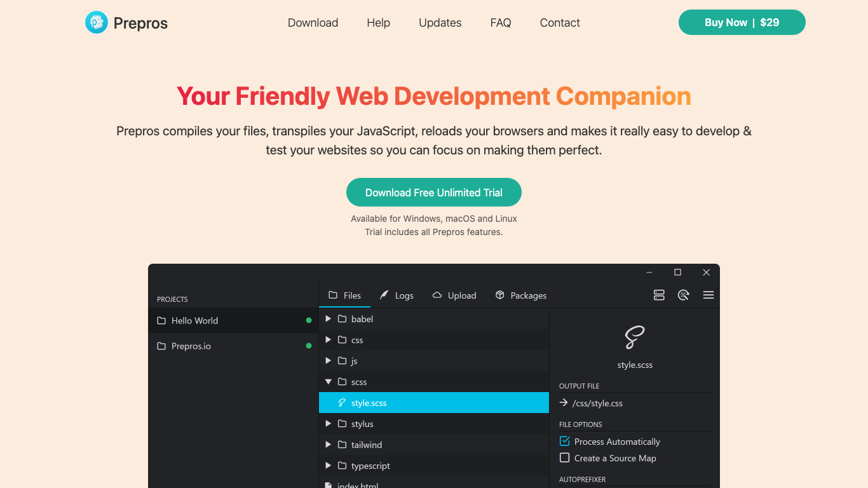Click arrow icon beside output file path
868x488 pixels.
(564, 402)
